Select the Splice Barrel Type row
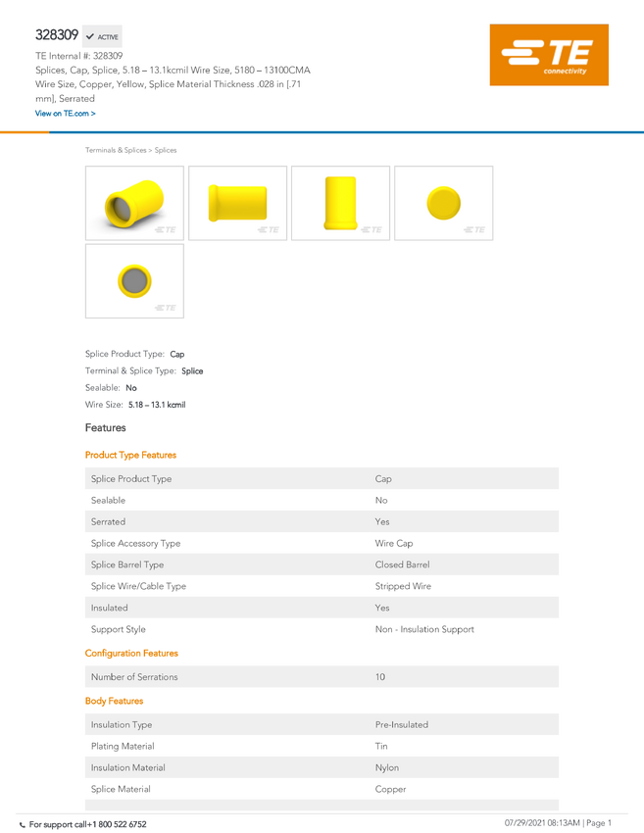The height and width of the screenshot is (833, 644). pos(322,564)
